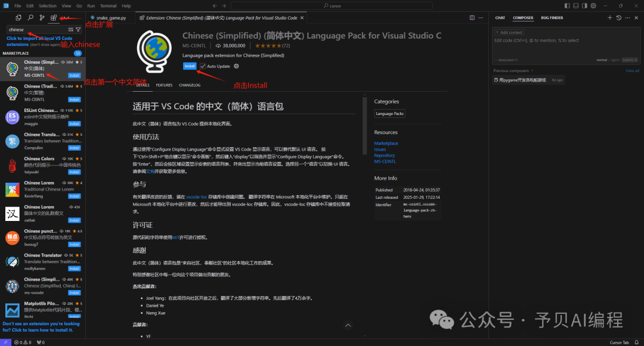Click the ESLint Chinese extension icon
Screen dimensions: 644x346
[13, 117]
